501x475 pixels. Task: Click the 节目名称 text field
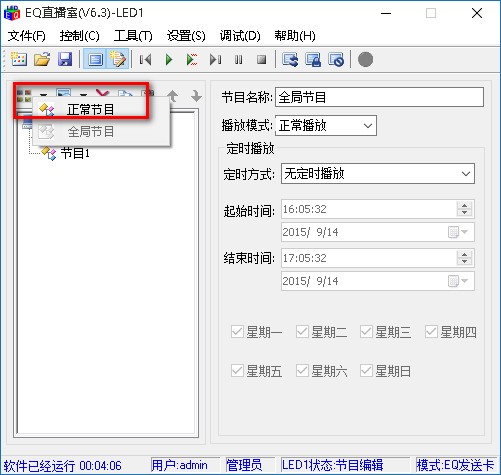click(379, 97)
